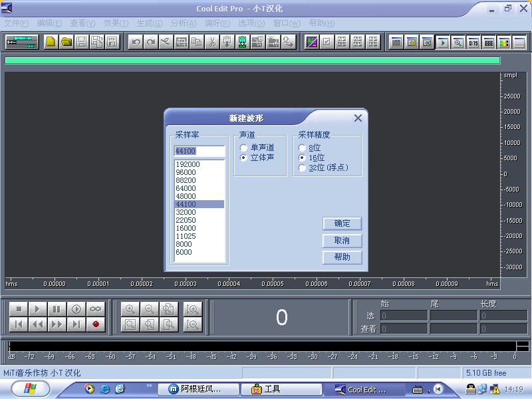Click the Rewind double-arrow button

38,325
